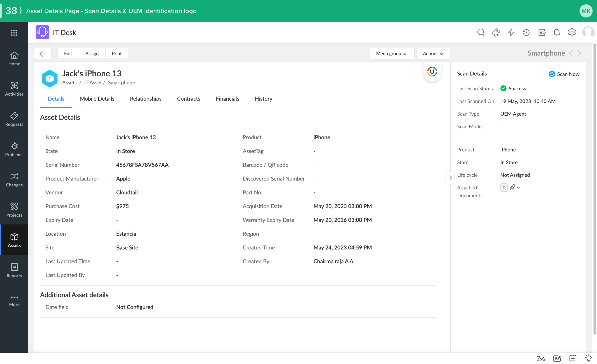Switch to the Contracts tab
The height and width of the screenshot is (364, 597).
click(x=189, y=99)
